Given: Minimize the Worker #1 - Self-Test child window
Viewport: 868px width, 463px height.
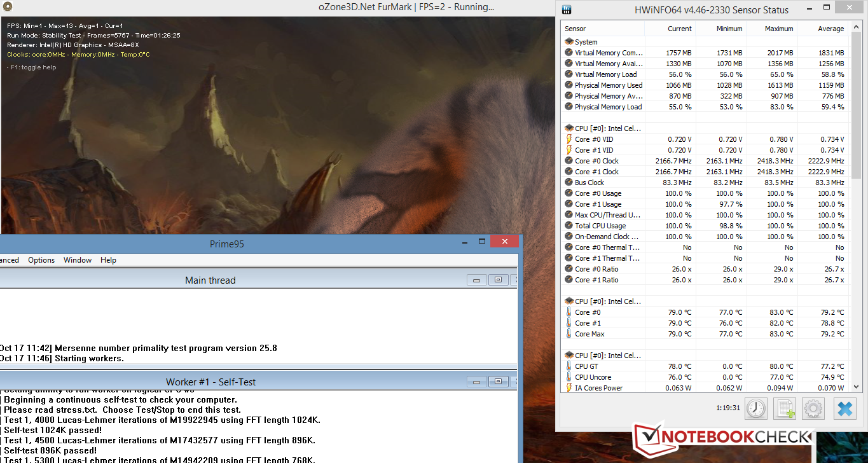Looking at the screenshot, I should (477, 382).
